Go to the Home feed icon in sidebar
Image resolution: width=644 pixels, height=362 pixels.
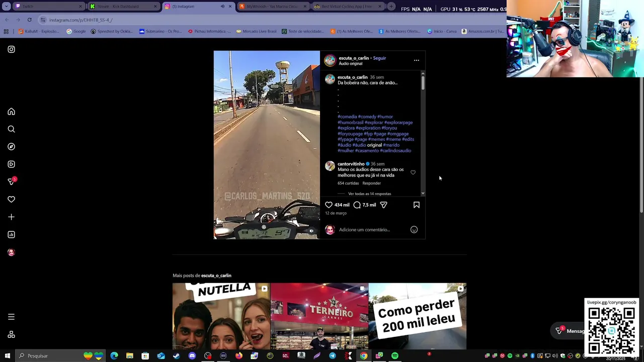[11, 112]
